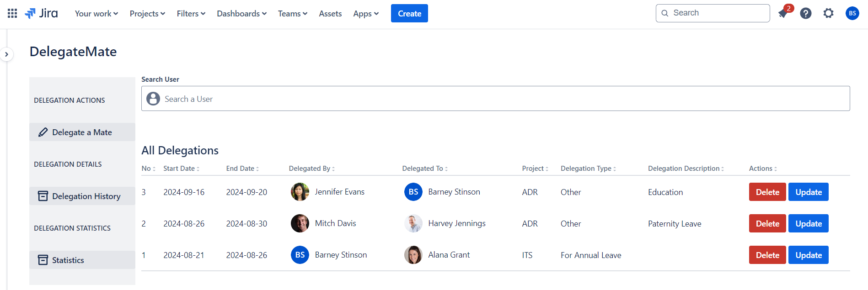
Task: Open the Teams dropdown
Action: (x=293, y=14)
